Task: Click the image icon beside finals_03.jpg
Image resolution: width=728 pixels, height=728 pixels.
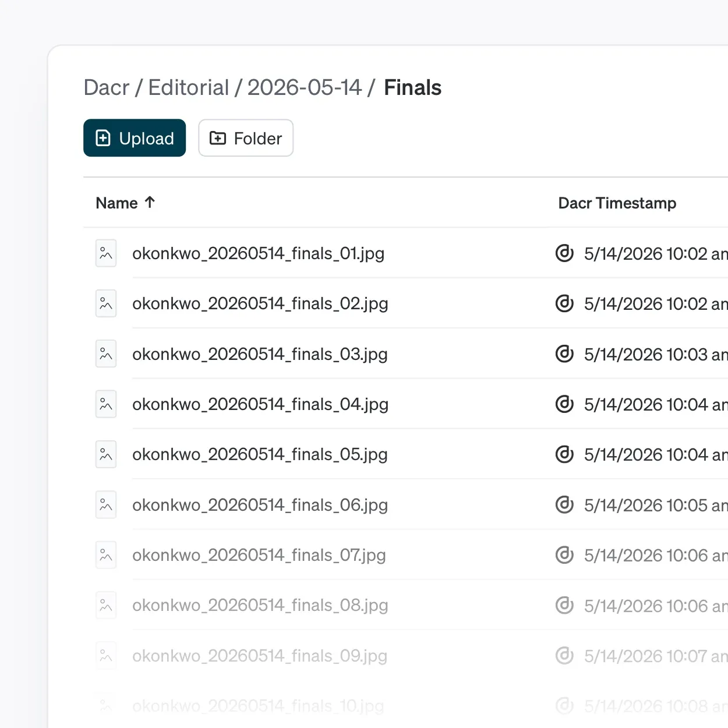Action: point(106,354)
